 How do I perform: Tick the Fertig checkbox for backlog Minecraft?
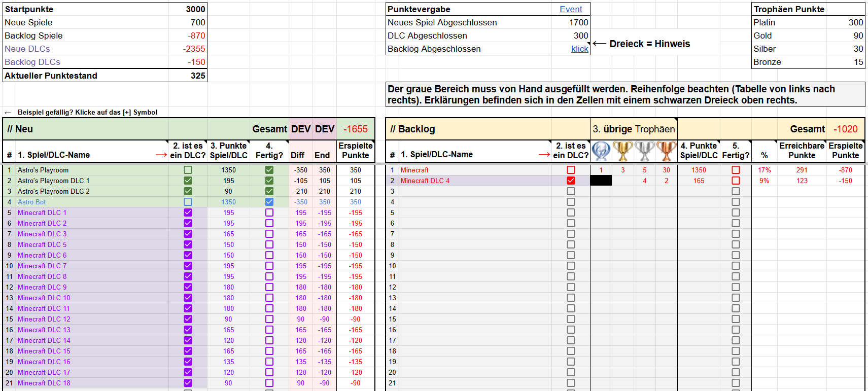736,170
